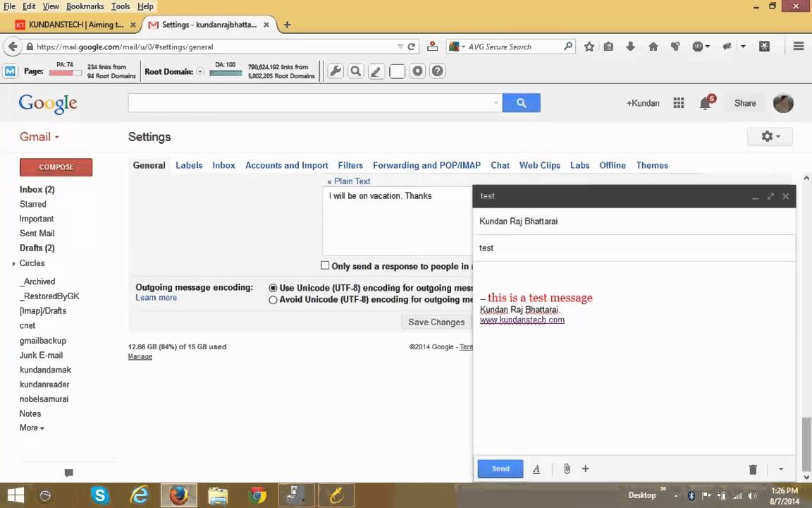
Task: Click the blue Google search button
Action: (x=522, y=102)
